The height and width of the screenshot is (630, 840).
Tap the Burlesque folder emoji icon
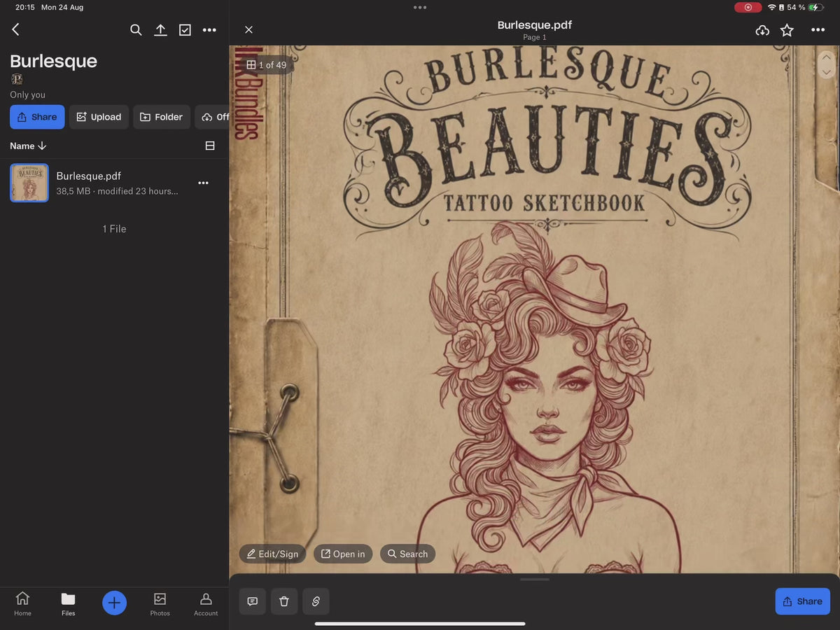point(17,79)
